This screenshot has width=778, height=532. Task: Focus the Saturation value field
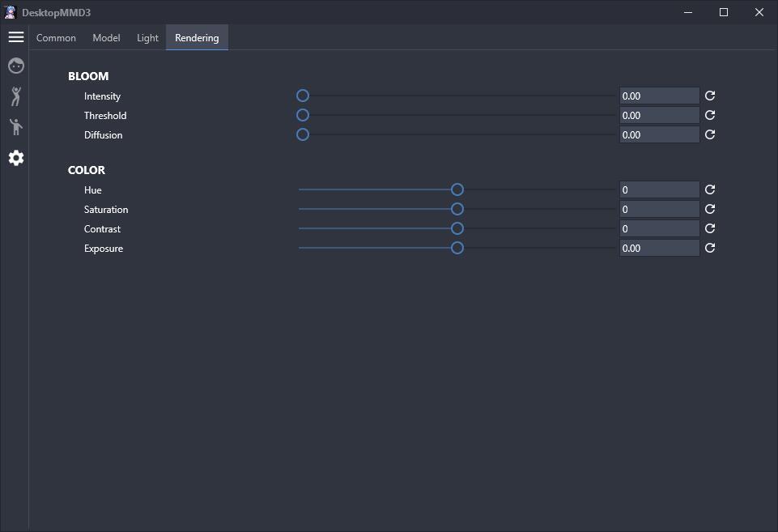[x=660, y=210]
